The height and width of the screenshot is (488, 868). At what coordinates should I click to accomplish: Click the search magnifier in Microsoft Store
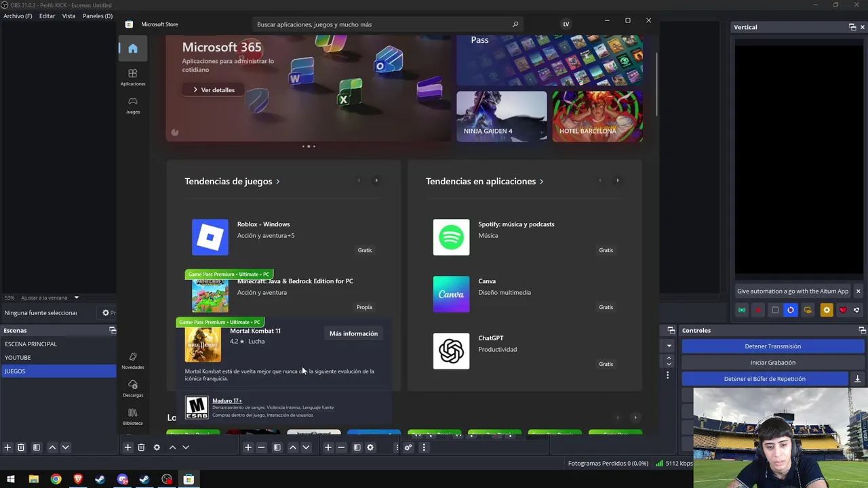pos(515,24)
